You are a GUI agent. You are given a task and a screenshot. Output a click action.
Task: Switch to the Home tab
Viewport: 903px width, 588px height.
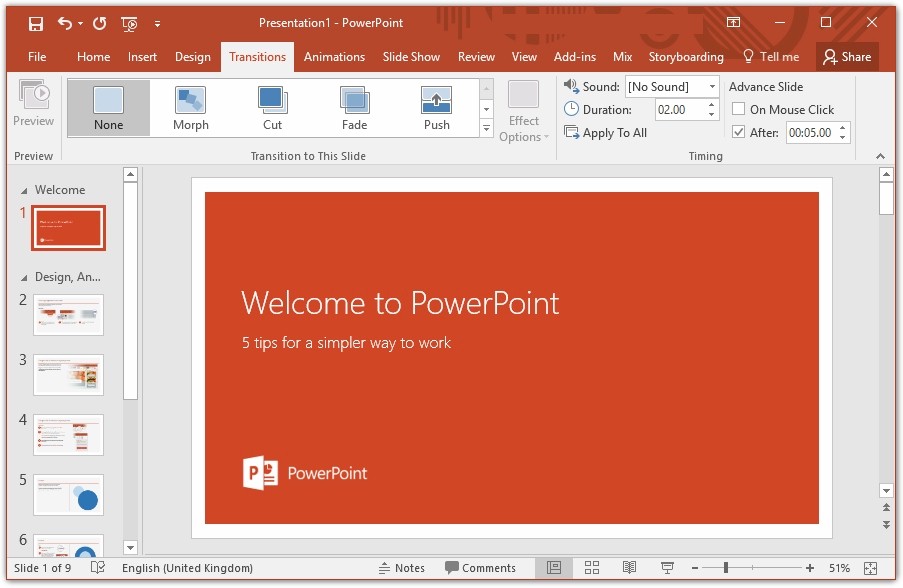(93, 56)
